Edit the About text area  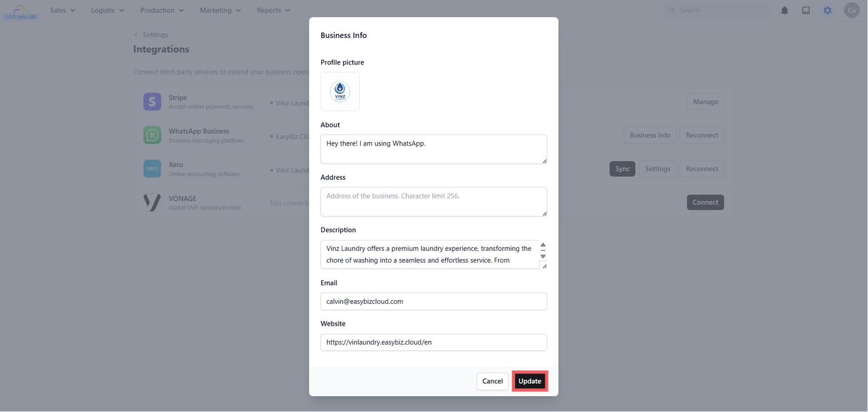coord(433,149)
